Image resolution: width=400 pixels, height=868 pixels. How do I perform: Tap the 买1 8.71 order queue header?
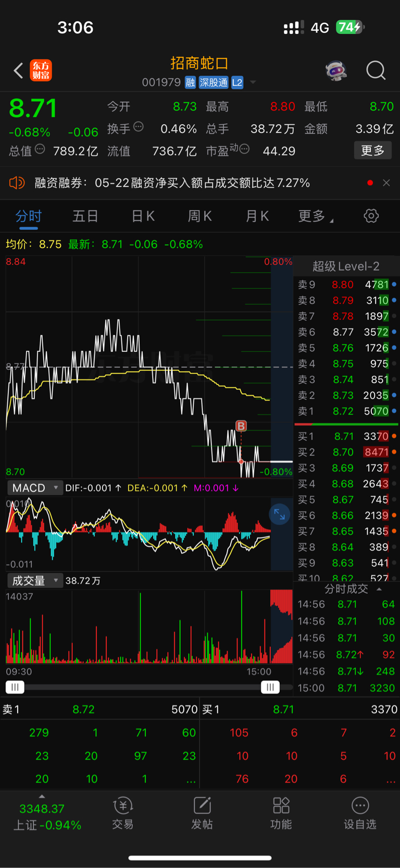pyautogui.click(x=300, y=710)
